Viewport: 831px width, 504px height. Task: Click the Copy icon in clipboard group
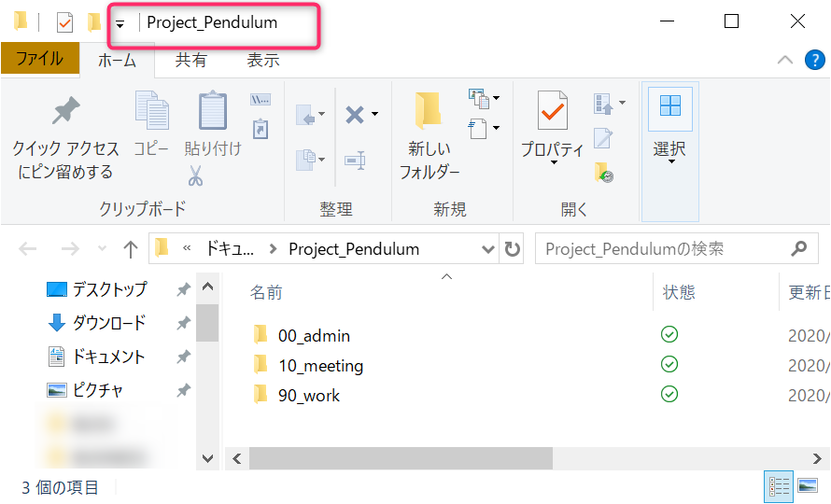click(x=151, y=112)
